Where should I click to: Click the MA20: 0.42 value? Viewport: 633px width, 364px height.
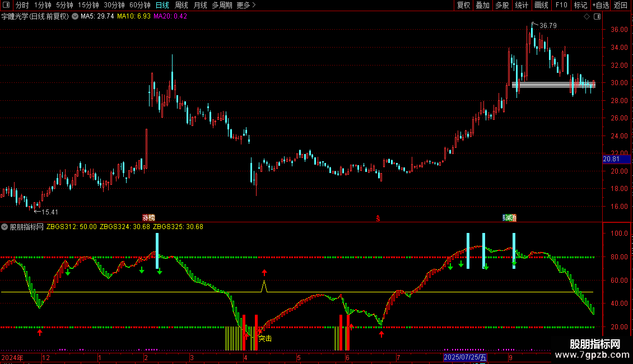[170, 17]
